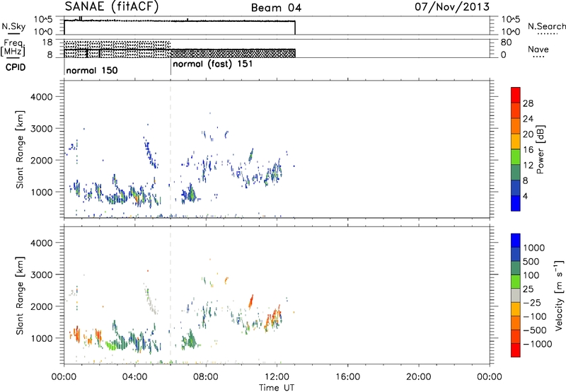Click the -1000 tick on Velocity colorbar
This screenshot has height=392, width=566.
pos(537,344)
